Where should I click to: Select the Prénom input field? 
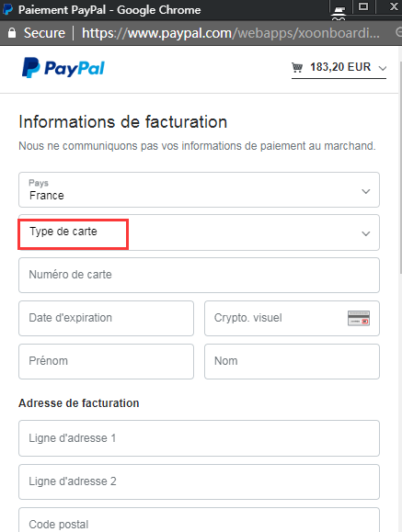tap(106, 361)
